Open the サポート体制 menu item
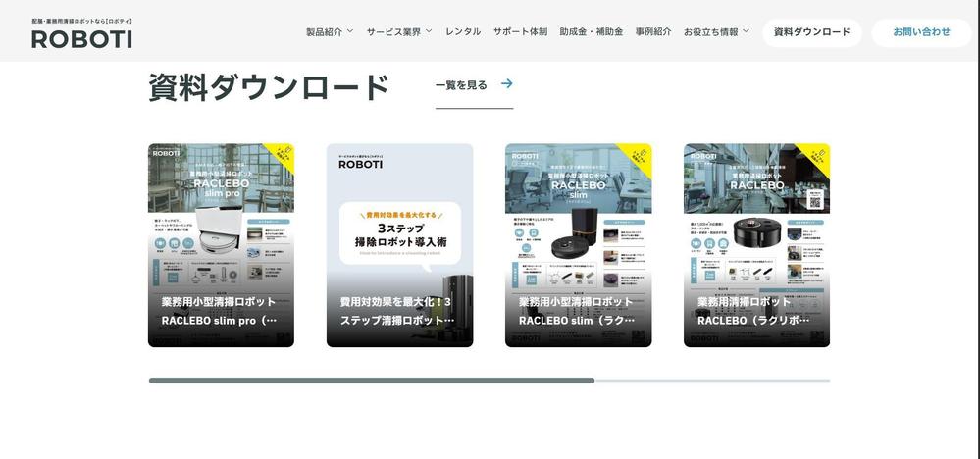This screenshot has height=459, width=980. (x=520, y=31)
